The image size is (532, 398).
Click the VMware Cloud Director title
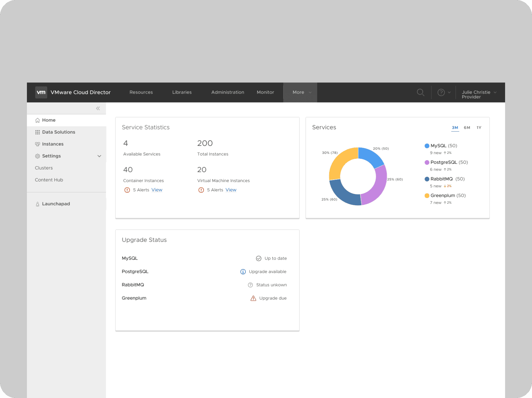pos(80,92)
